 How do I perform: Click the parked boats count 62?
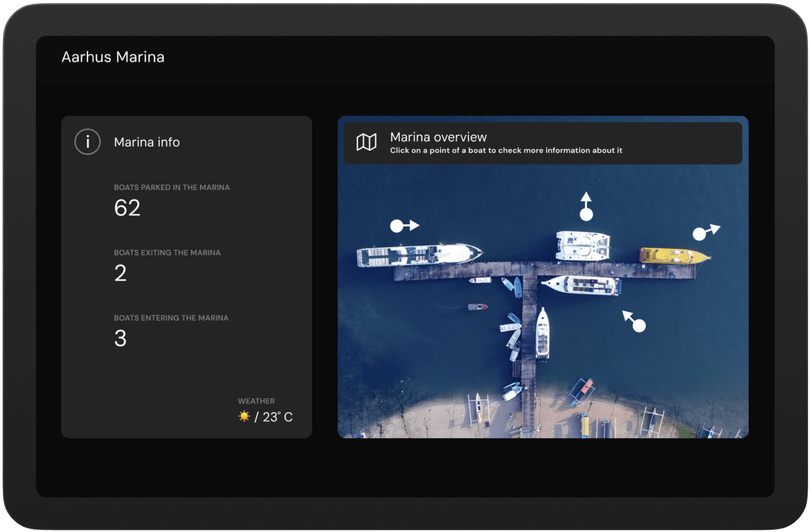point(127,208)
